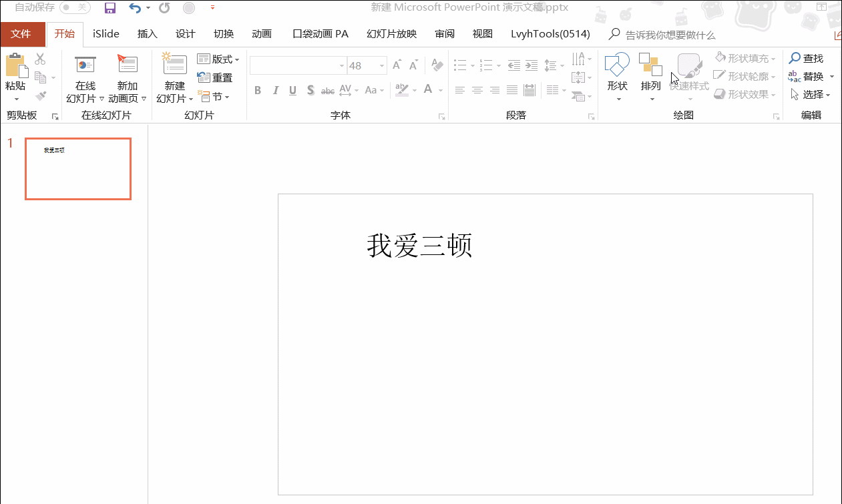Click the 重置 reset button

pos(216,77)
